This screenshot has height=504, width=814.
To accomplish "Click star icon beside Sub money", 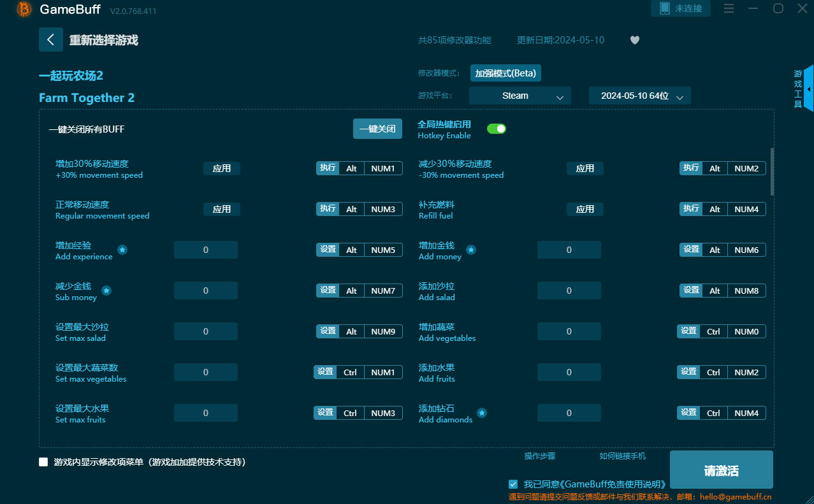I will point(106,291).
